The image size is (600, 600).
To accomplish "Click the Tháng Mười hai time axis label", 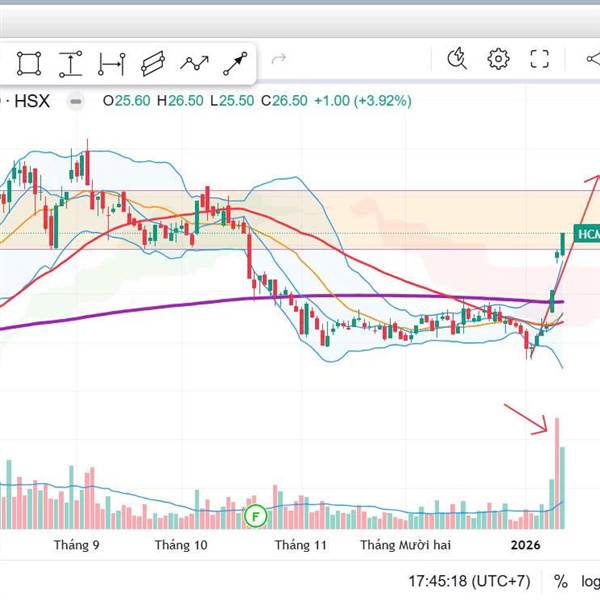I will click(406, 545).
